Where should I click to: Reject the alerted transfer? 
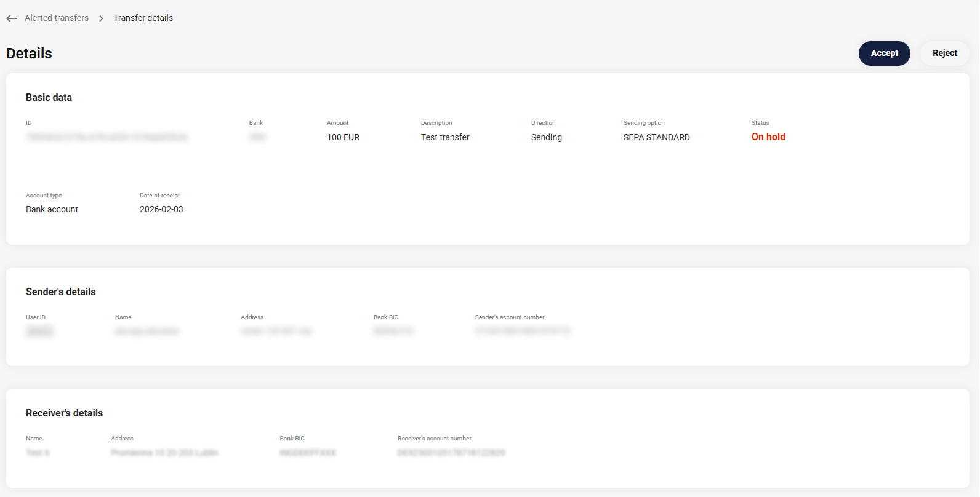point(944,54)
